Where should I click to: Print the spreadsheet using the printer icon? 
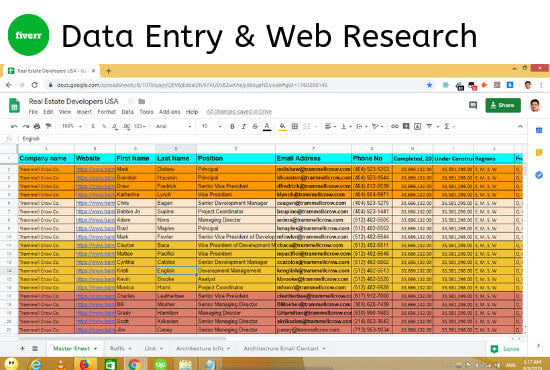tap(37, 126)
